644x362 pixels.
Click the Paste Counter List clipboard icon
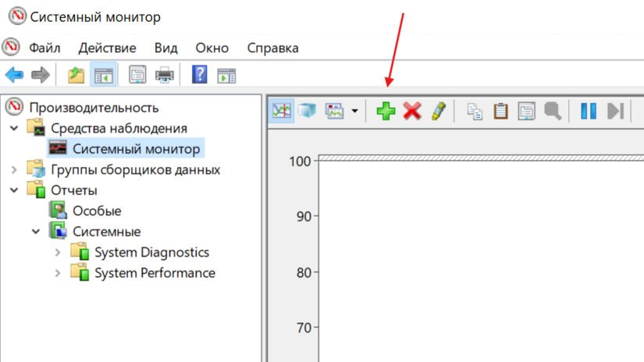coord(500,112)
